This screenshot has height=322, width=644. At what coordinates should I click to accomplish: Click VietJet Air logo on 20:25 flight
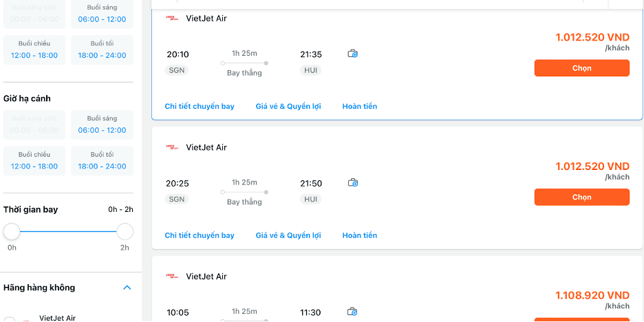172,147
